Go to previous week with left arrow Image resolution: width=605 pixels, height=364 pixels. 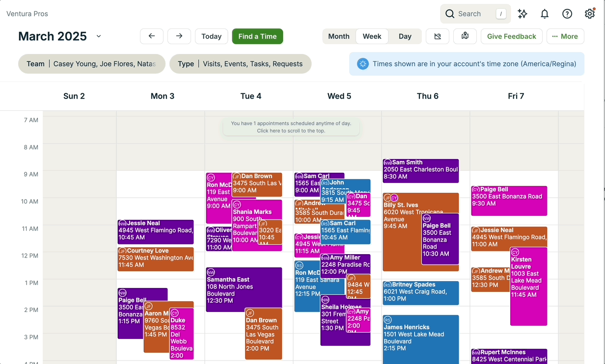tap(152, 36)
